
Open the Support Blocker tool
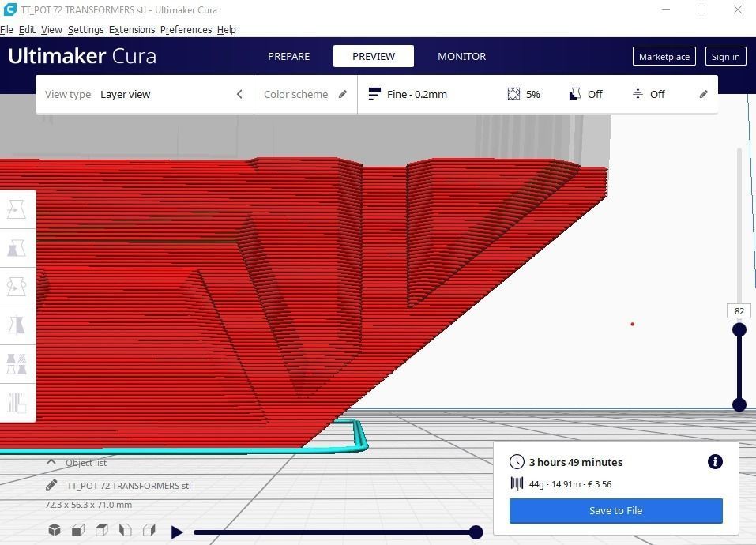tap(17, 403)
